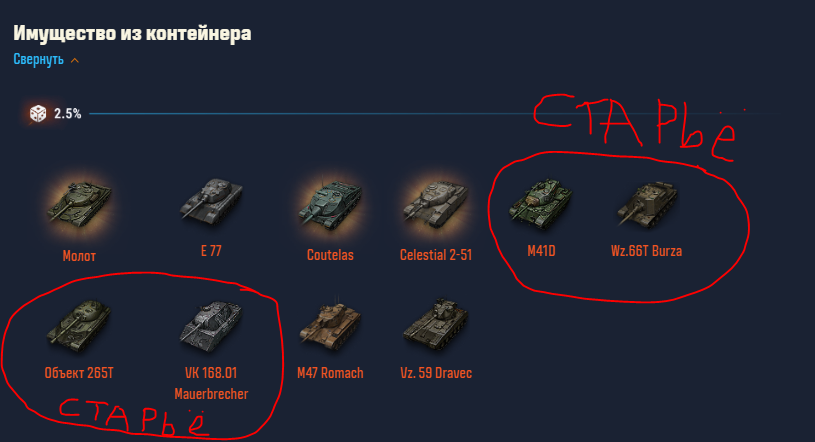Select the M47 Romach text label
The width and height of the screenshot is (815, 442).
[x=330, y=373]
